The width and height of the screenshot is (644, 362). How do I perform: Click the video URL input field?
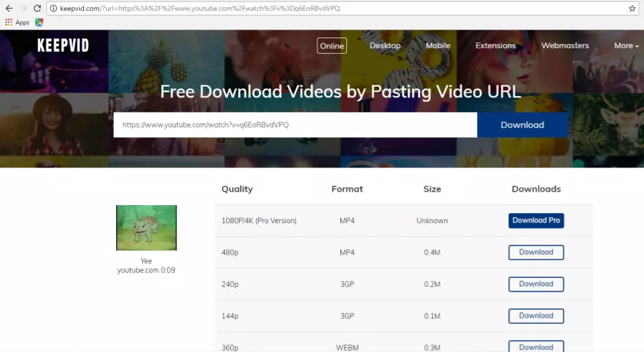[295, 125]
